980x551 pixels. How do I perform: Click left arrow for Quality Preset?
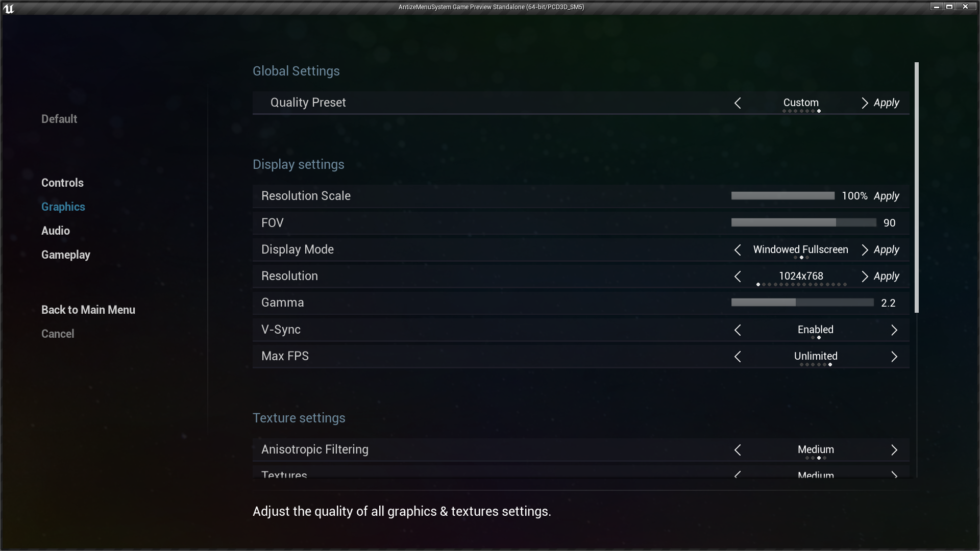point(738,103)
